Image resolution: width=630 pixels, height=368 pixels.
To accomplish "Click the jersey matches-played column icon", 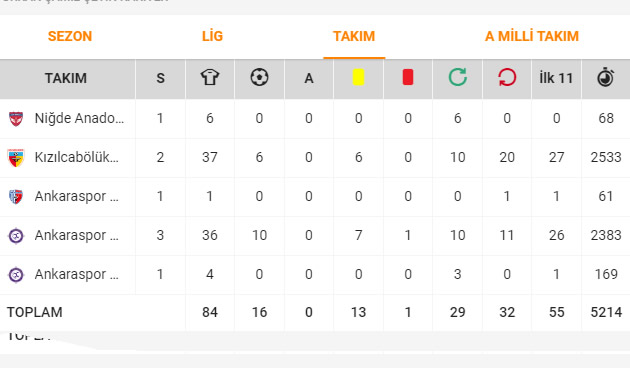I will (x=210, y=77).
